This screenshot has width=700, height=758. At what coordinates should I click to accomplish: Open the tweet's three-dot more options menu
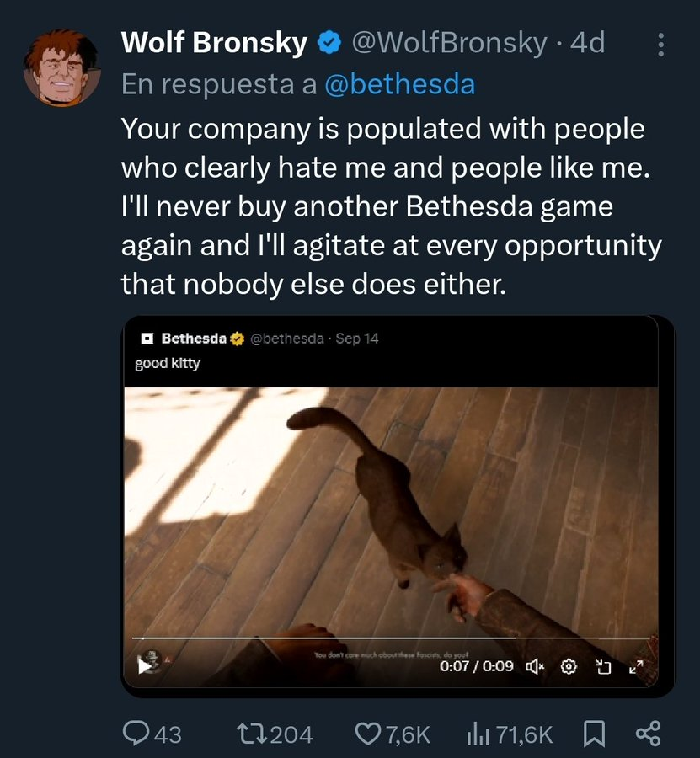tap(661, 45)
